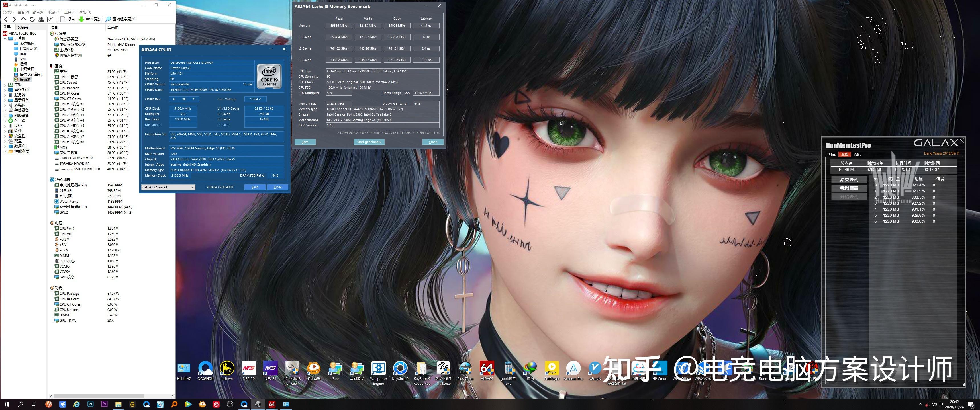
Task: Open the PotPlayer desktop icon
Action: pyautogui.click(x=552, y=371)
